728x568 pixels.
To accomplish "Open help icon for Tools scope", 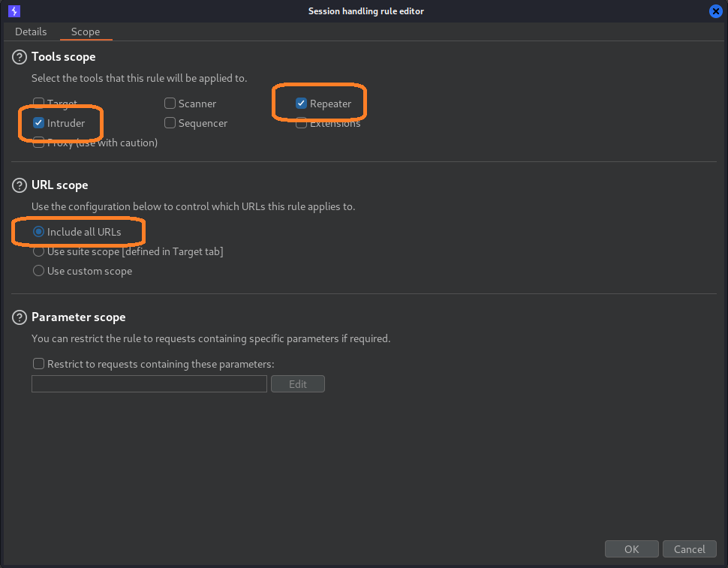I will [20, 57].
